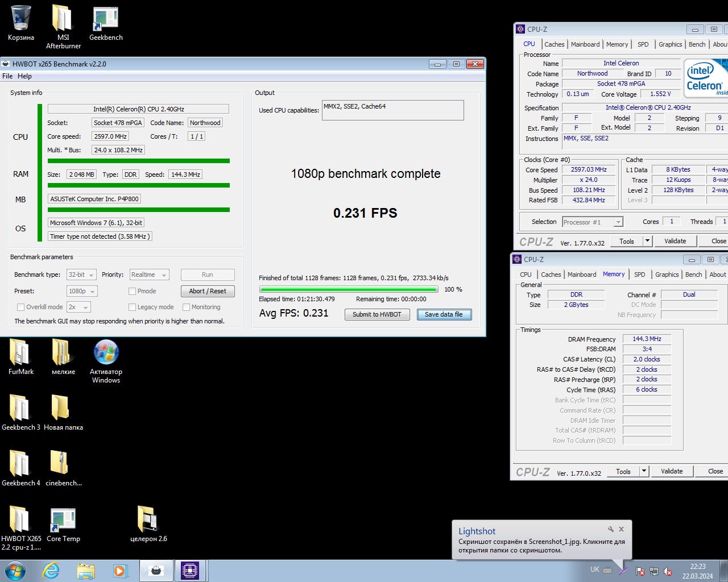Switch to SPD tab in lower CPU-Z
Viewport: 728px width, 582px height.
[x=639, y=275]
